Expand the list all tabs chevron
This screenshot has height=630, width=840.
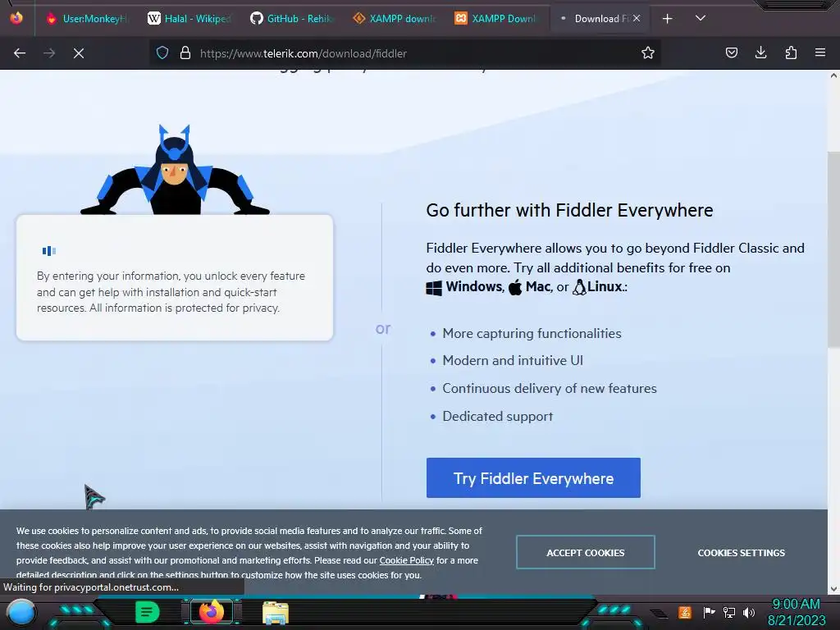pos(701,18)
